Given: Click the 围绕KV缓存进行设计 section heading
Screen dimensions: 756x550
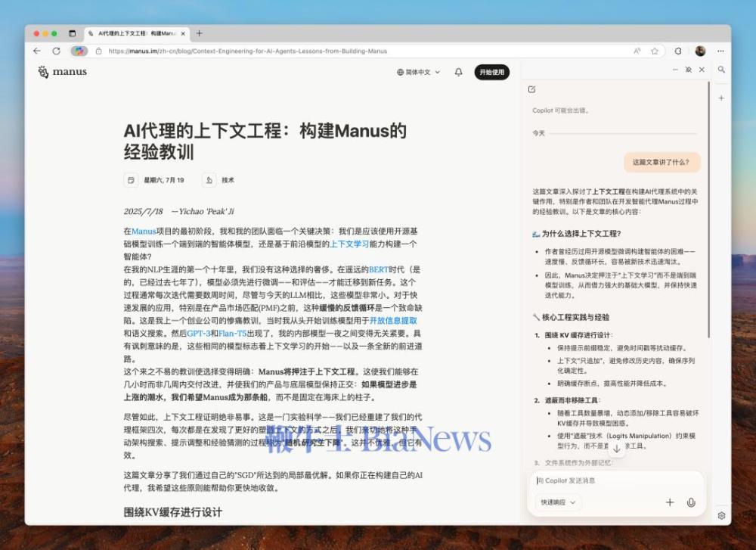Looking at the screenshot, I should [172, 512].
